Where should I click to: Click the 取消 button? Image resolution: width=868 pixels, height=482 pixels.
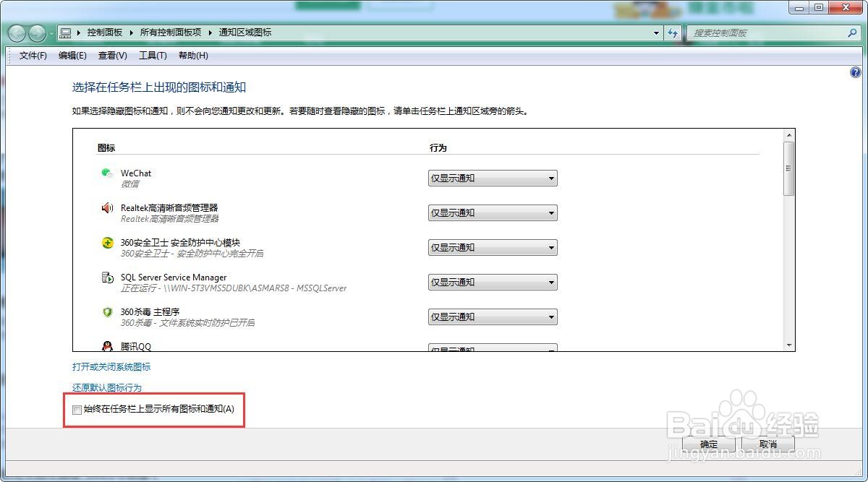(768, 444)
